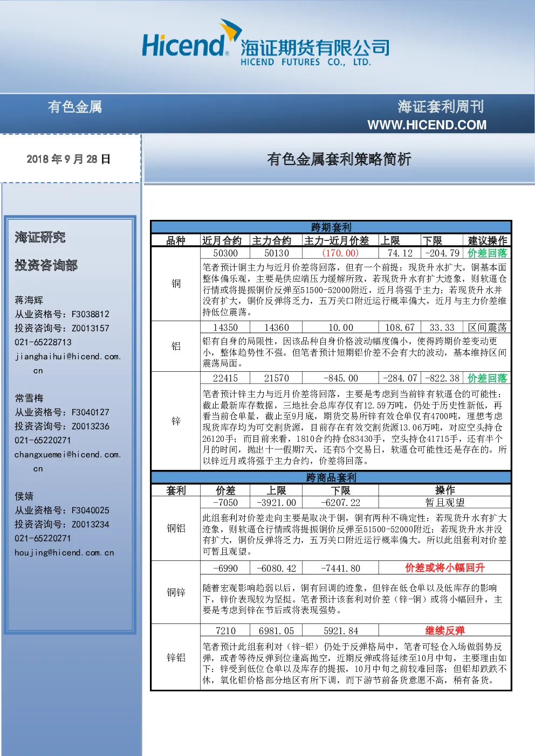Click the 区间震荡 recommendation cell

pyautogui.click(x=488, y=328)
